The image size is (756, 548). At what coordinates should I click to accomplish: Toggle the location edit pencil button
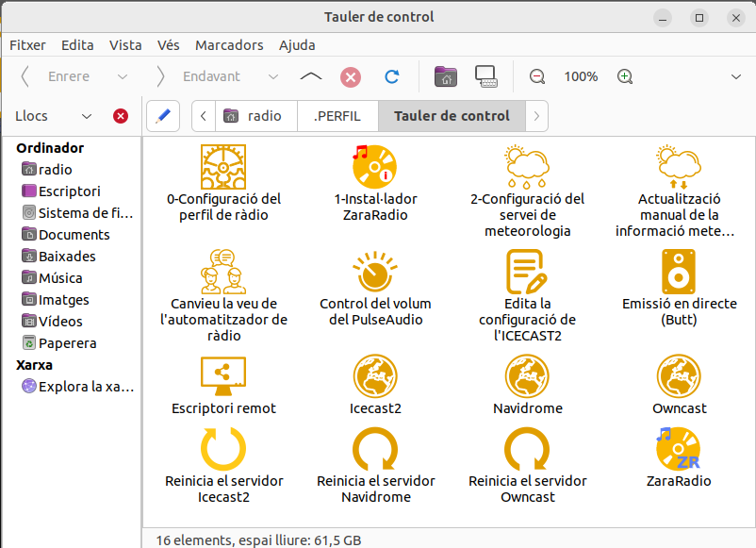pyautogui.click(x=163, y=116)
